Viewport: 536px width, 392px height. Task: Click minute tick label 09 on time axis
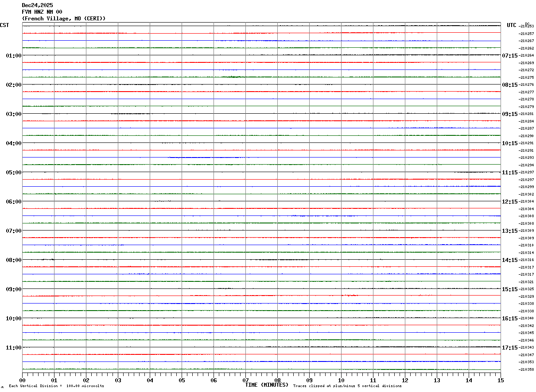coord(309,380)
